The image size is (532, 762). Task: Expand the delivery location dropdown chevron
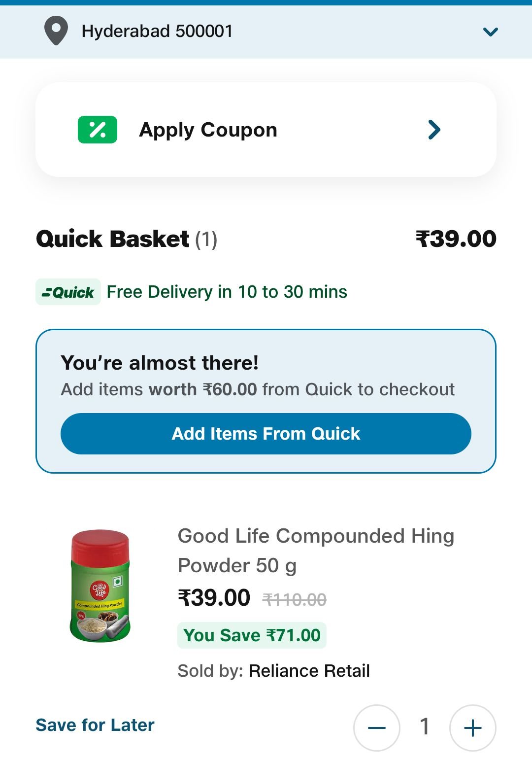tap(491, 32)
